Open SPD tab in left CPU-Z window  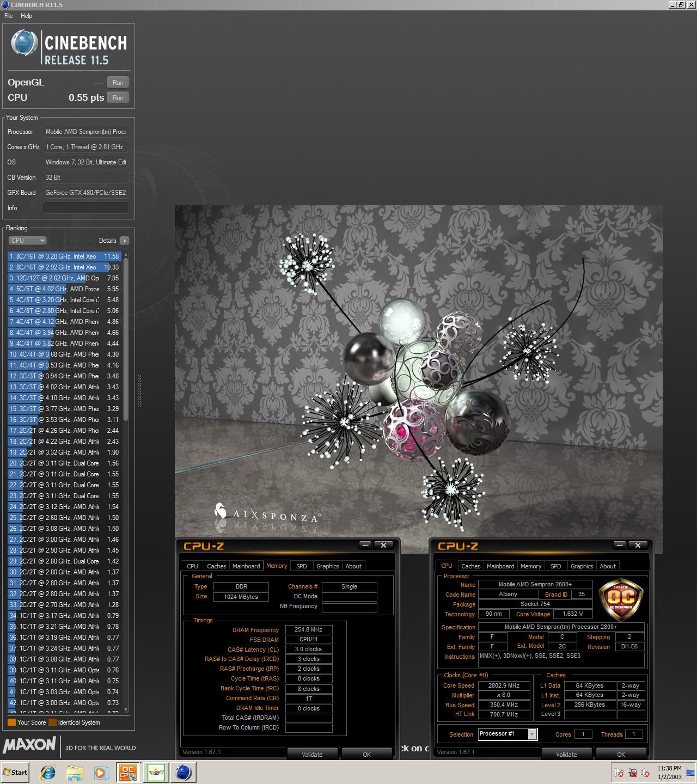point(302,566)
